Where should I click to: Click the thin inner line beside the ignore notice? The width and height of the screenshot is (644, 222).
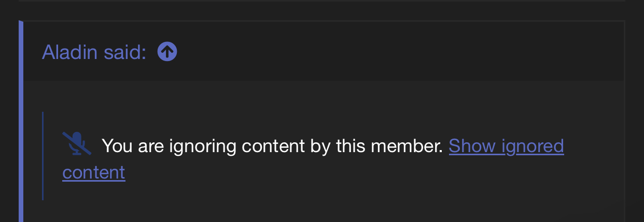pyautogui.click(x=43, y=156)
